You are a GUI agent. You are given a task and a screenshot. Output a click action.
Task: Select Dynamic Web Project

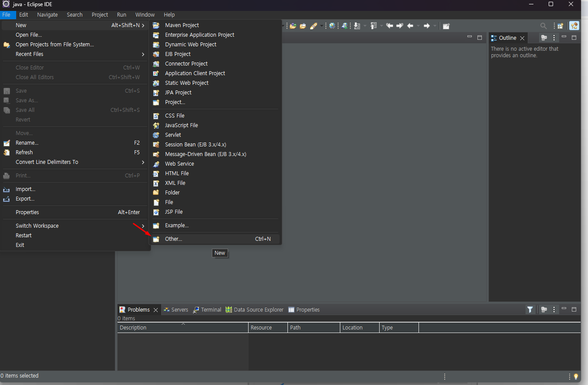(215, 45)
